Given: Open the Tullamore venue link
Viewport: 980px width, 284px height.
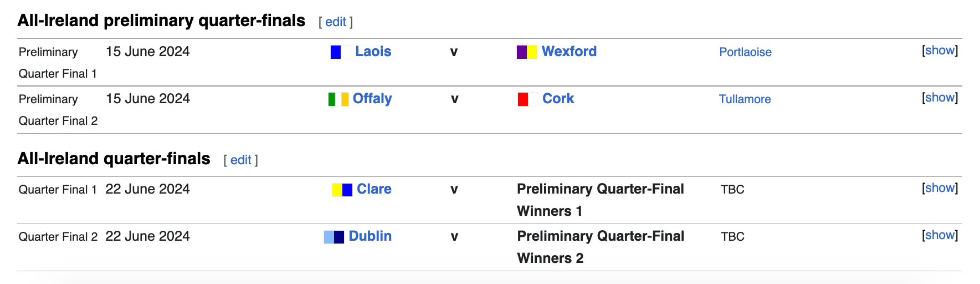Looking at the screenshot, I should 745,99.
